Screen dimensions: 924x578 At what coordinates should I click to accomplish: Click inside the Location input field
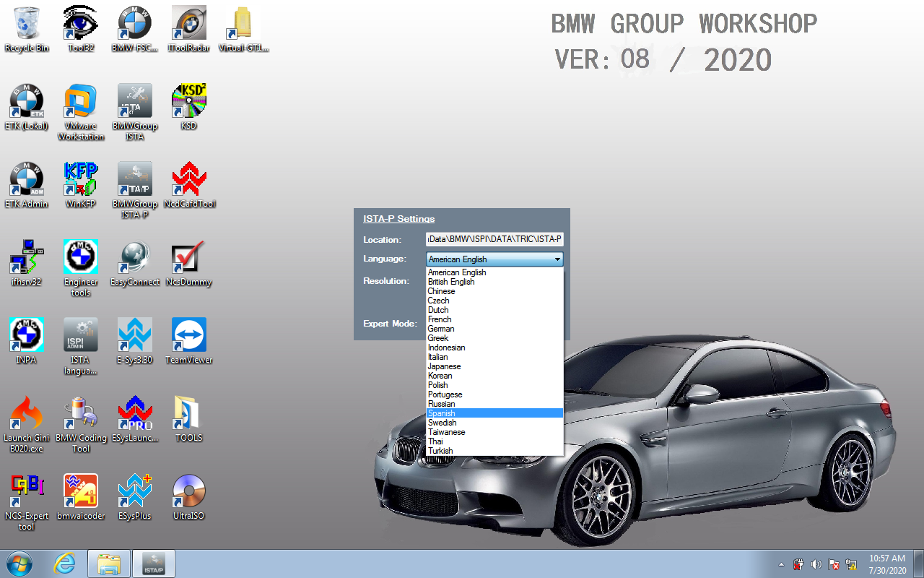[x=494, y=238]
